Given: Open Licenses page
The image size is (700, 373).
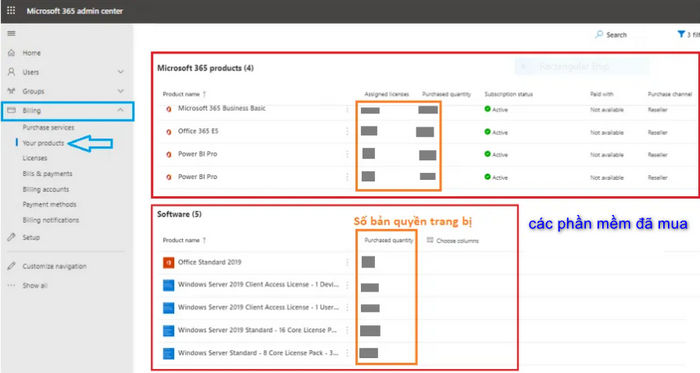Looking at the screenshot, I should coord(35,158).
